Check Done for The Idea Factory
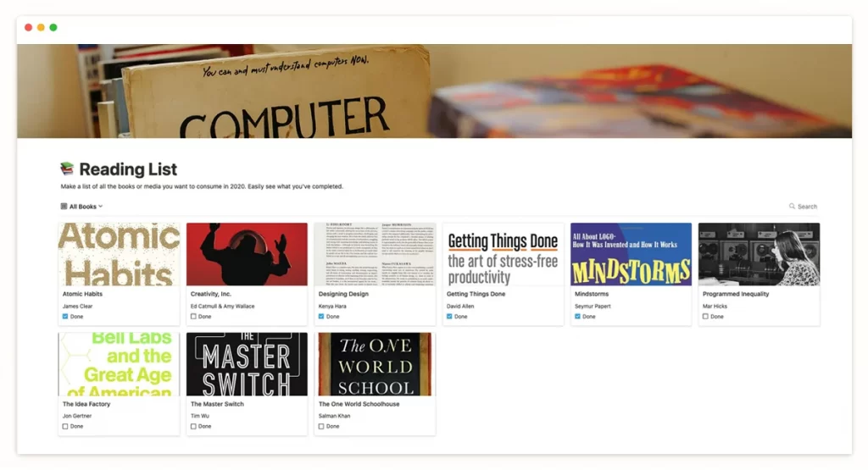Viewport: 868px width, 470px height. click(x=65, y=426)
